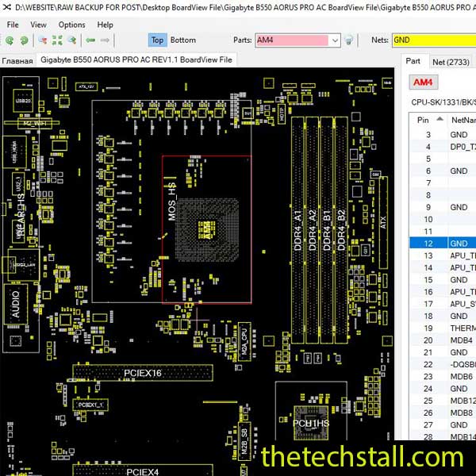This screenshot has width=476, height=476.
Task: Select pin 19 THERM row
Action: (x=443, y=328)
